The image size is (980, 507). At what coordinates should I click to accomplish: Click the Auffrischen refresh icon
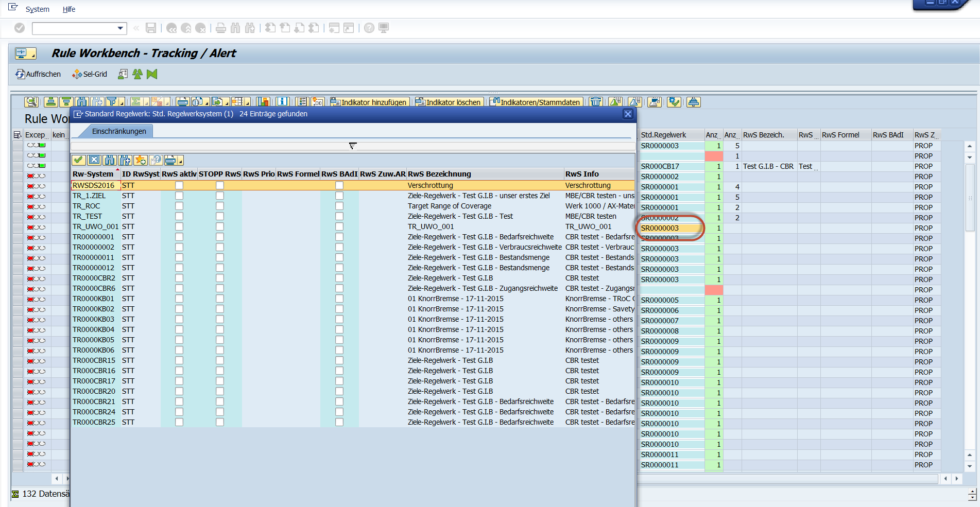pyautogui.click(x=21, y=74)
